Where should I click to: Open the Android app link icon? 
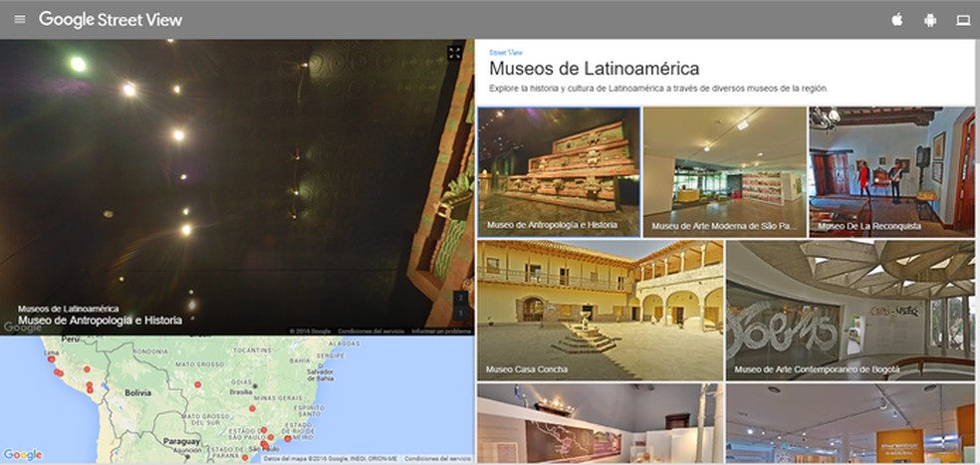(x=930, y=20)
